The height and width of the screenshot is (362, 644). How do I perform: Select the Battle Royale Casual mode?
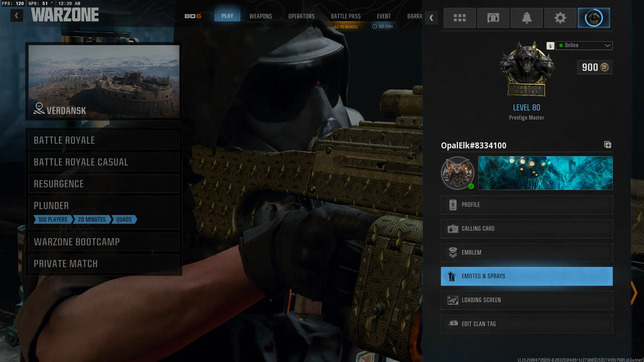pos(104,162)
